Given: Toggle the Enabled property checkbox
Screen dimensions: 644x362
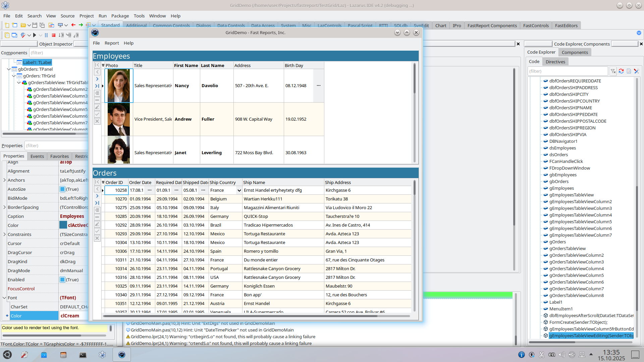Looking at the screenshot, I should pyautogui.click(x=62, y=280).
